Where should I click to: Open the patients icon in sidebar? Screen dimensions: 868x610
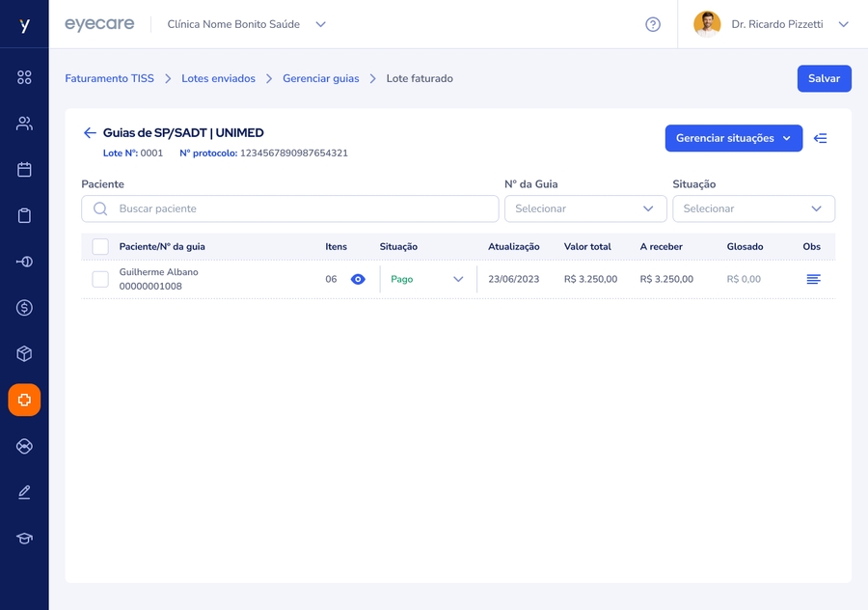(24, 124)
